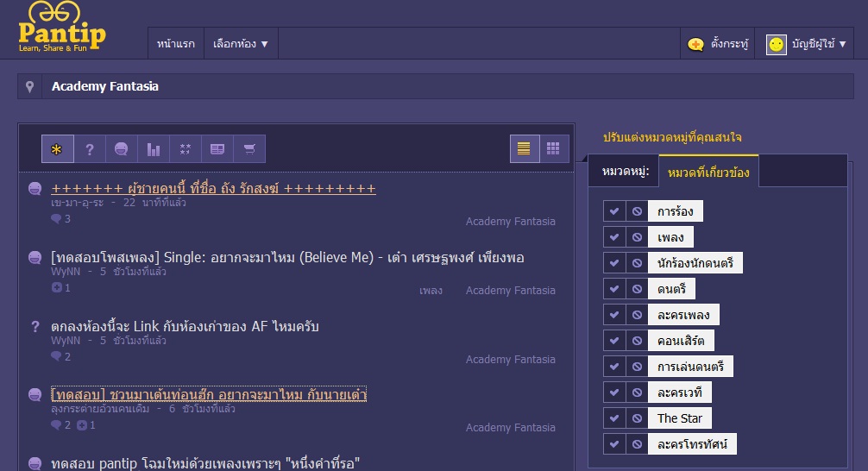Open topic ทดสอบ pantip โฉมใหม่ด้วยเพลงเพราะๆ
The image size is (868, 471).
205,463
